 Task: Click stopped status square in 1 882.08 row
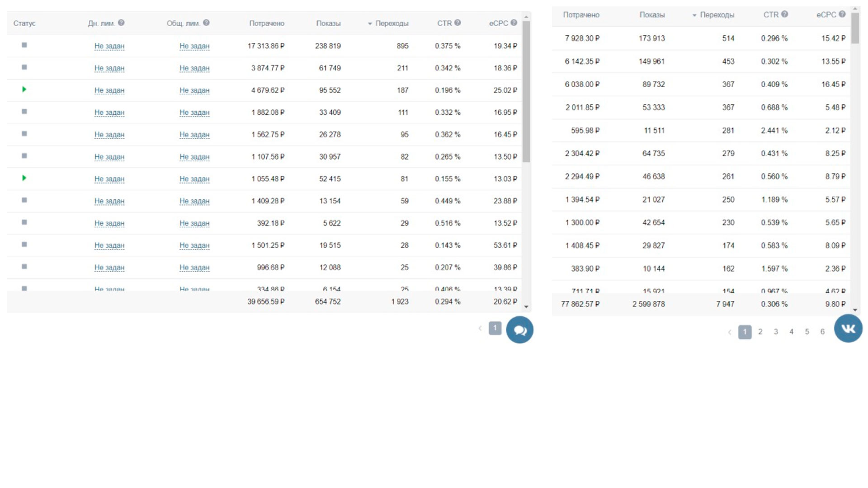(24, 112)
